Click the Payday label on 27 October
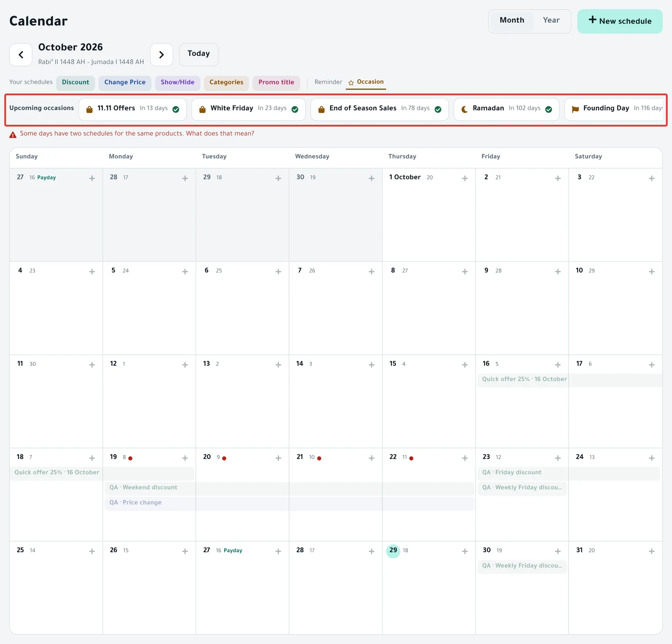 click(x=233, y=551)
